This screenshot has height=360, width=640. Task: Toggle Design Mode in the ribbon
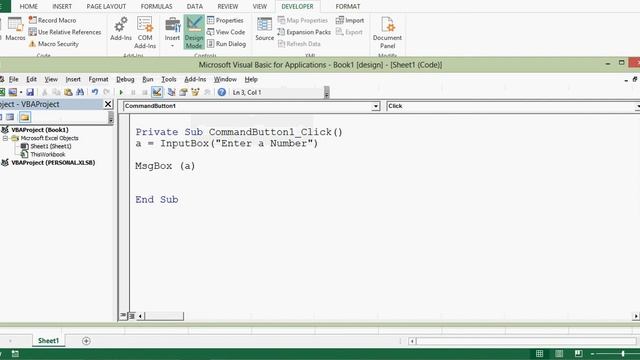click(x=194, y=33)
